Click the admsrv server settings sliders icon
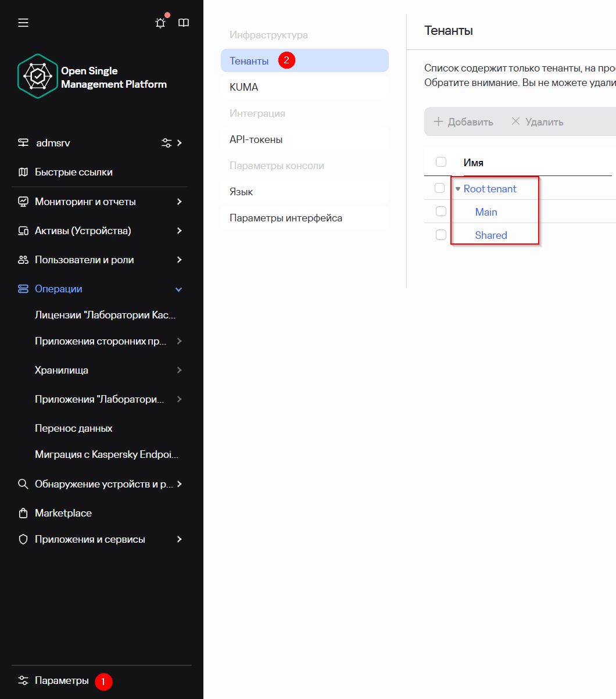 pos(166,143)
